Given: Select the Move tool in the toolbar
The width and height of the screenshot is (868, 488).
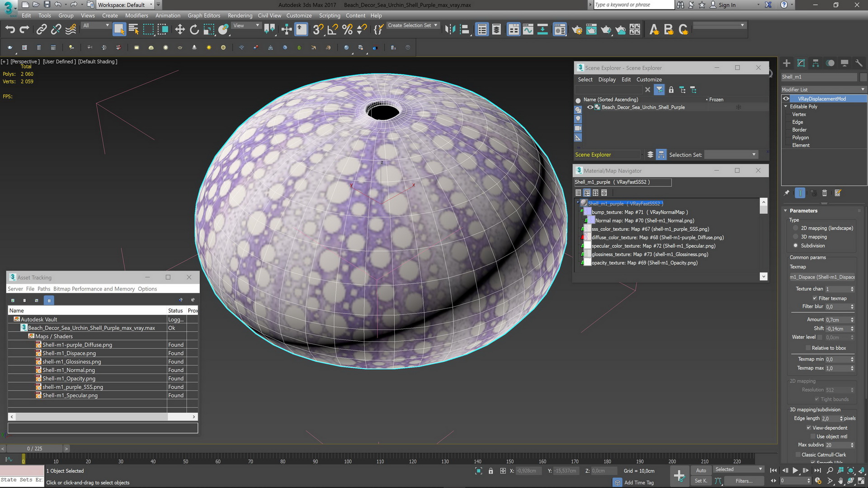Looking at the screenshot, I should (180, 30).
